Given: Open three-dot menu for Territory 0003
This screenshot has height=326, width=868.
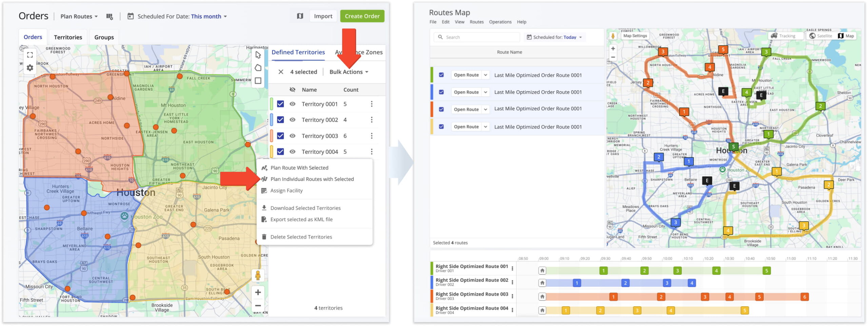Looking at the screenshot, I should (x=372, y=136).
